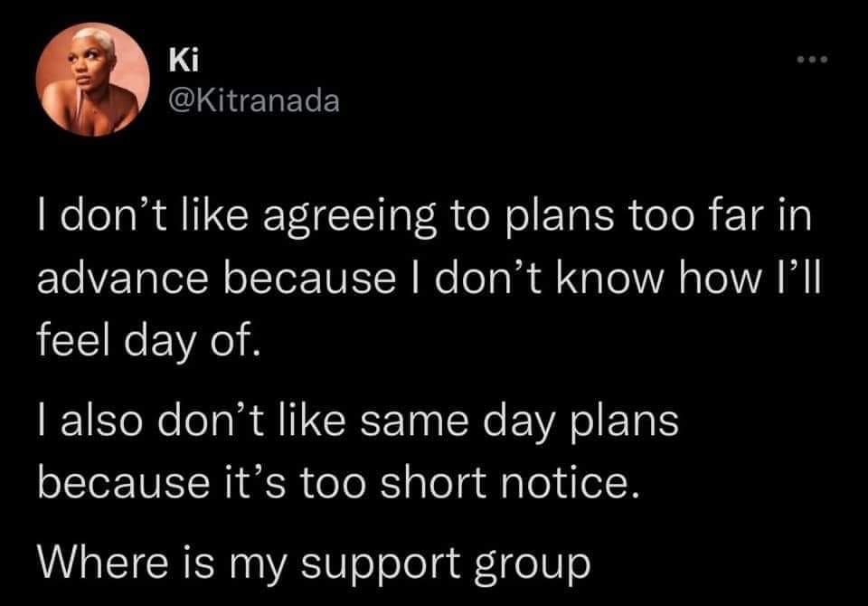Open the profile via display name Ki

pyautogui.click(x=182, y=64)
